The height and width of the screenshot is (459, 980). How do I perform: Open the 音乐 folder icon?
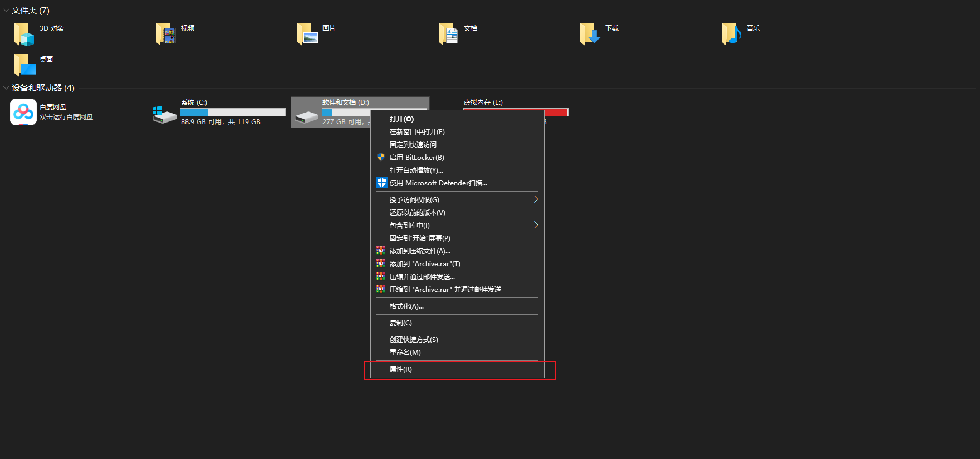732,34
